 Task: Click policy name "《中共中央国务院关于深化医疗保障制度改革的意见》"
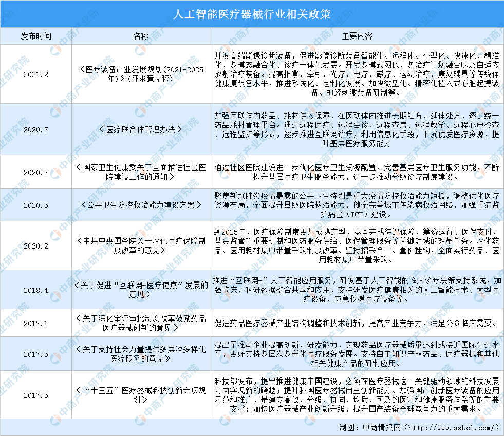[x=141, y=245]
